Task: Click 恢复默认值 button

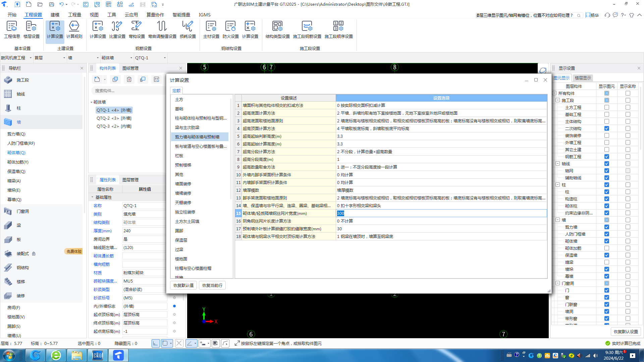Action: point(183,285)
